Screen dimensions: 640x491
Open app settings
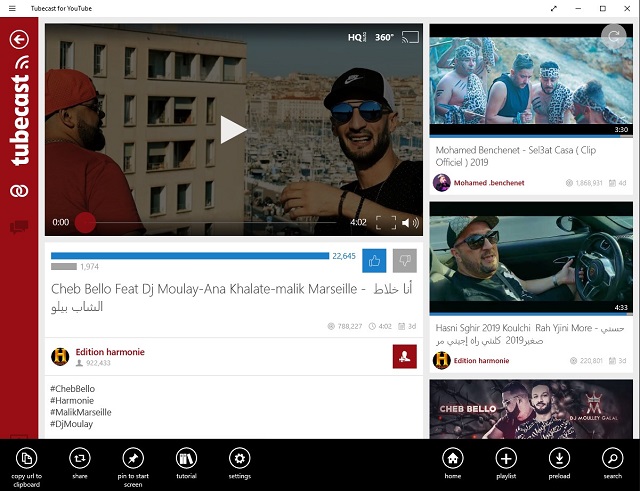(x=240, y=463)
